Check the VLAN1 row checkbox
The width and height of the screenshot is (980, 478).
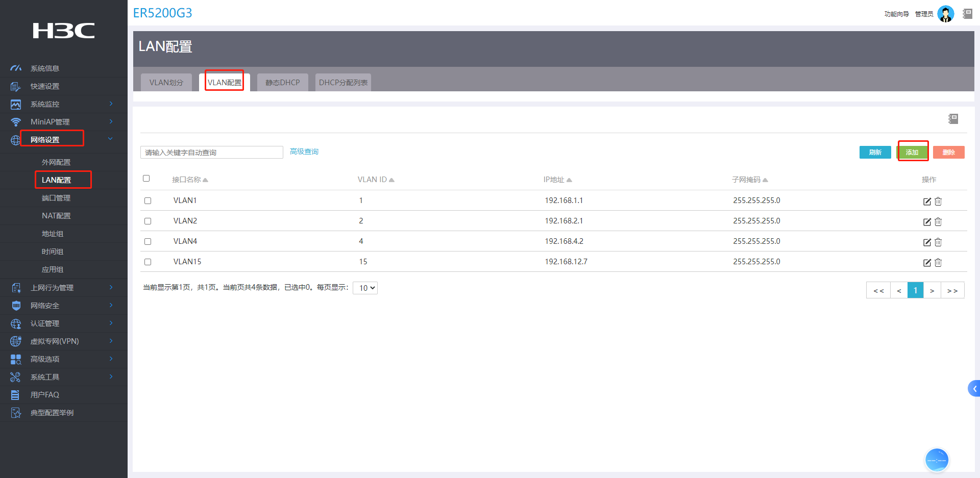[x=148, y=201]
